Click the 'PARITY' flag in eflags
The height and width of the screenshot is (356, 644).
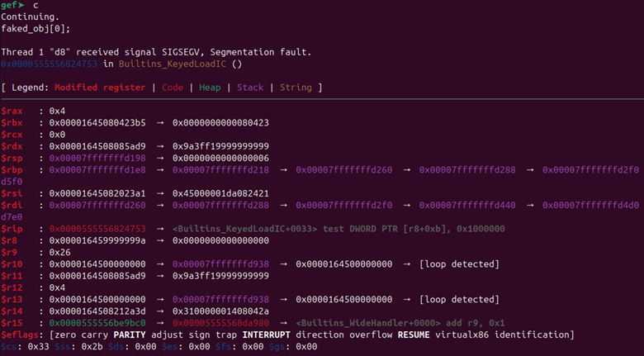[x=130, y=335]
